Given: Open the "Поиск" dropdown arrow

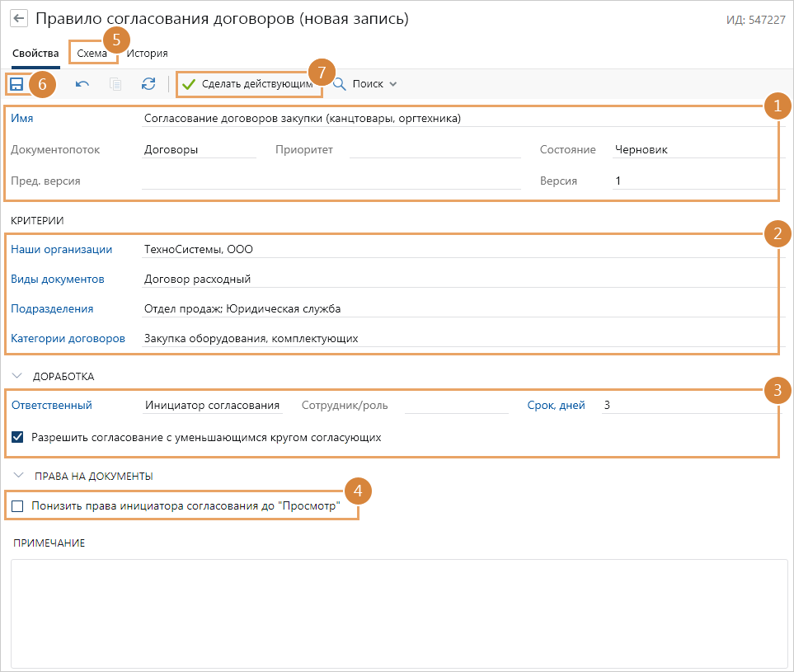Looking at the screenshot, I should tap(393, 84).
